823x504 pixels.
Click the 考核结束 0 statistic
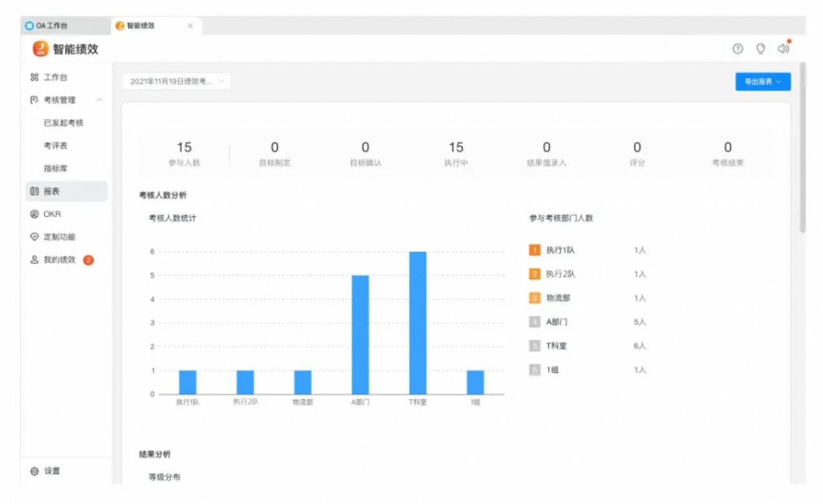click(x=727, y=154)
